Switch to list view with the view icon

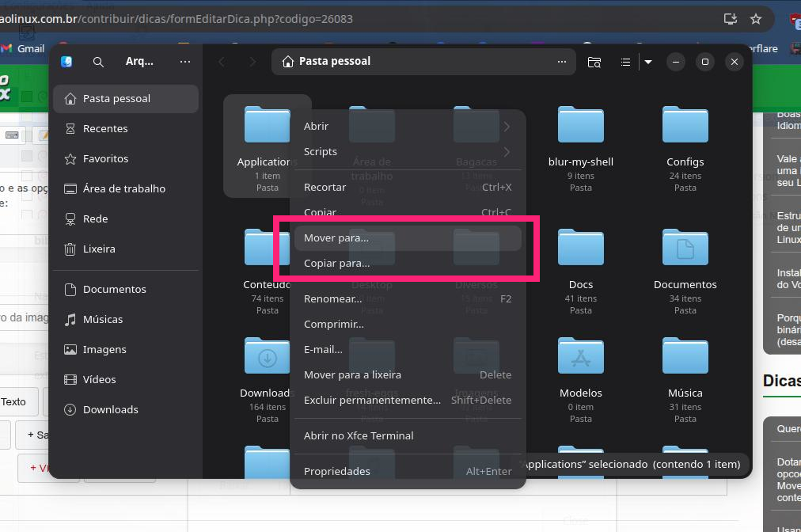click(625, 62)
